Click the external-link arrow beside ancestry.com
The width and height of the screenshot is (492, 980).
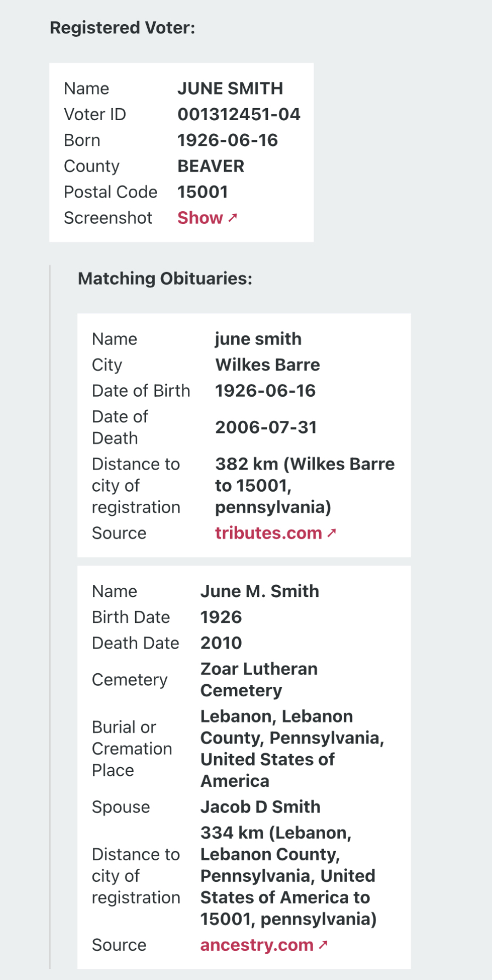[x=323, y=945]
